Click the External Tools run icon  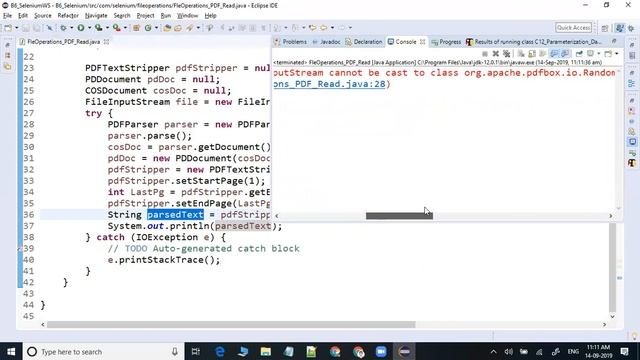(x=117, y=28)
